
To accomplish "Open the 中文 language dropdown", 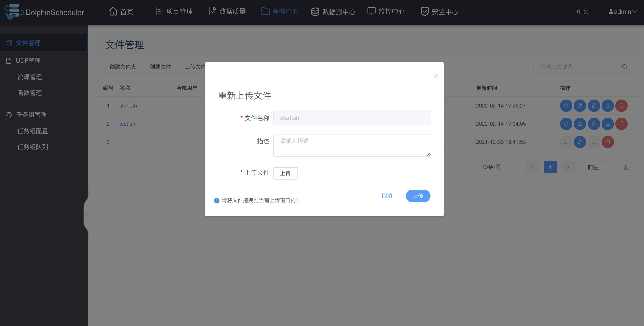I will click(585, 12).
